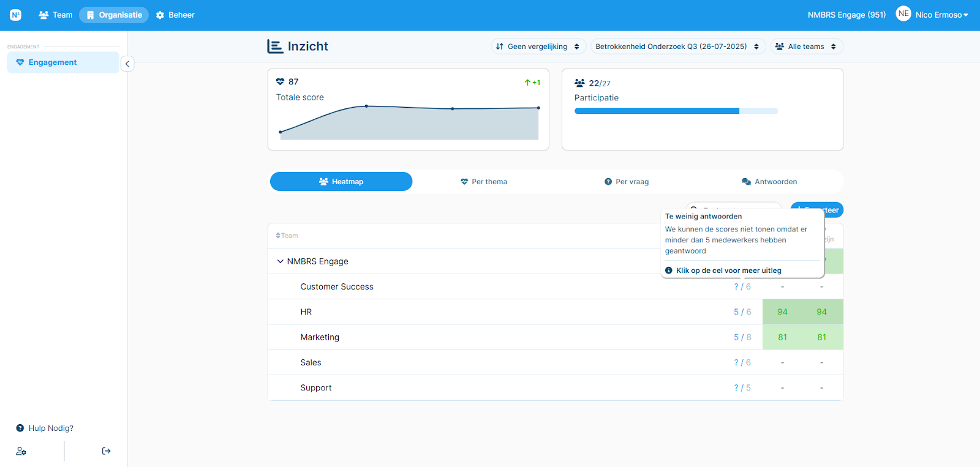
Task: Select the Customer Success team row
Action: tap(556, 286)
